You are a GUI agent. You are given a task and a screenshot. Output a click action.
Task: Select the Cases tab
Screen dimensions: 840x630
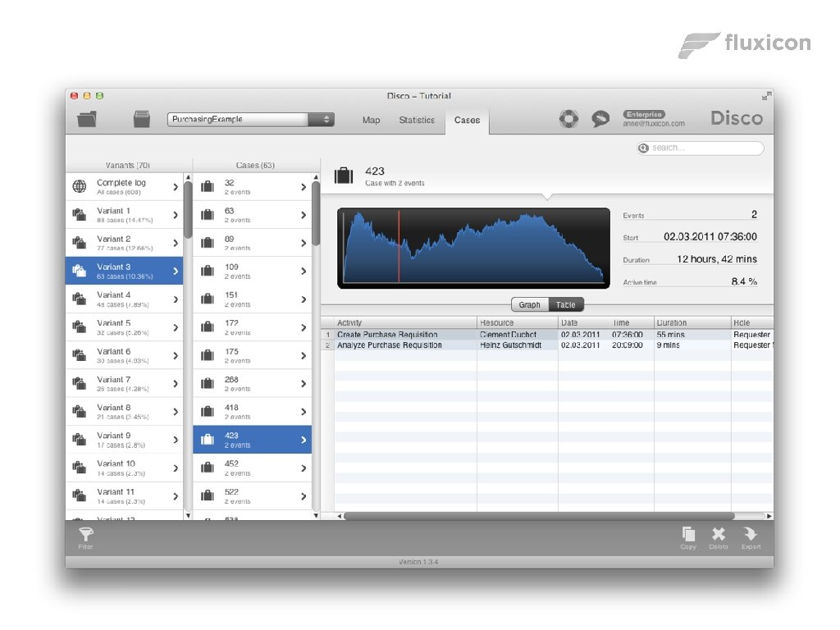(x=467, y=120)
